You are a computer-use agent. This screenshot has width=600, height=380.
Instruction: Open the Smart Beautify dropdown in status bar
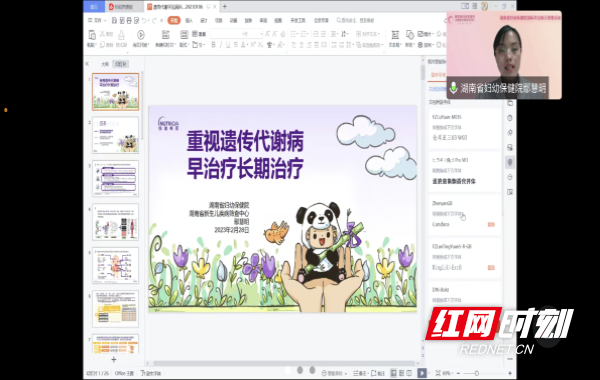coord(334,373)
